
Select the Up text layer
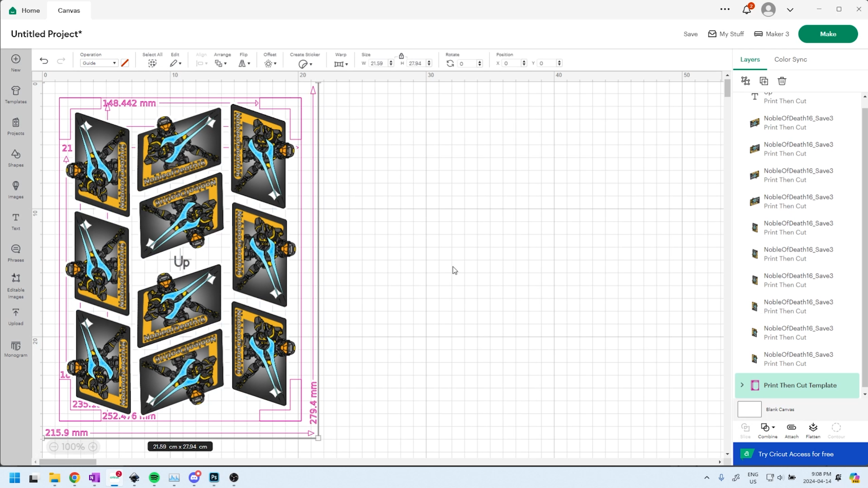click(797, 98)
